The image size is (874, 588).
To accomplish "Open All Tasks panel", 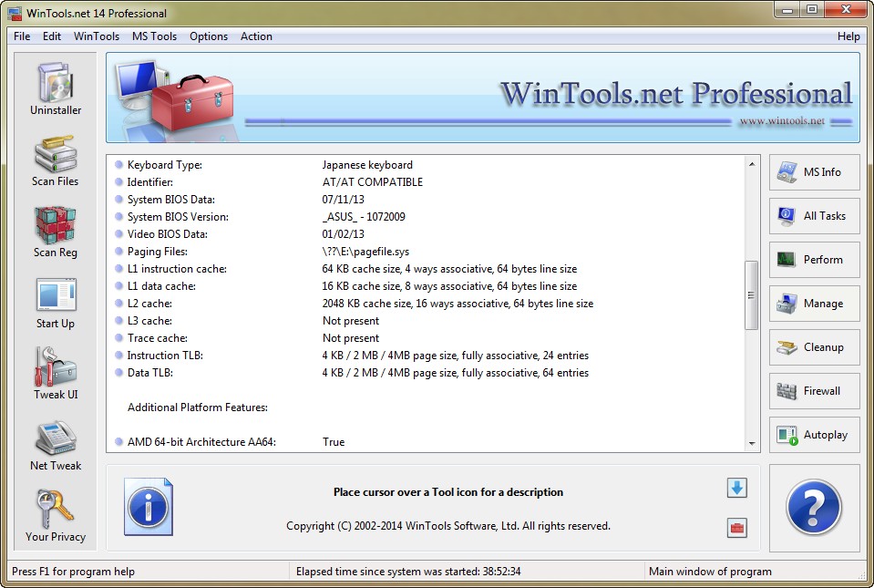I will tap(815, 216).
